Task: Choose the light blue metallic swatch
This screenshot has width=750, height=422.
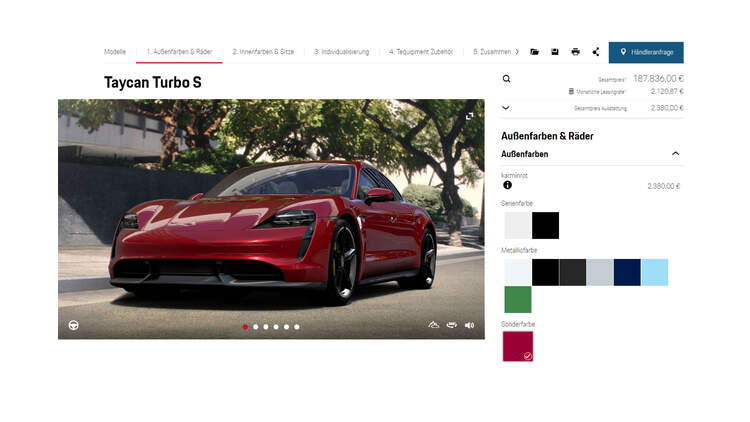Action: (x=655, y=272)
